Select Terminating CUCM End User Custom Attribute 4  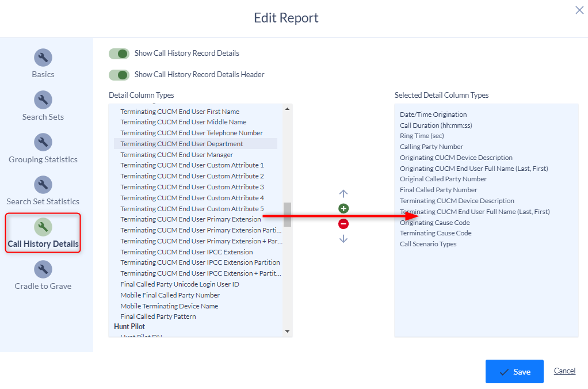coord(192,198)
